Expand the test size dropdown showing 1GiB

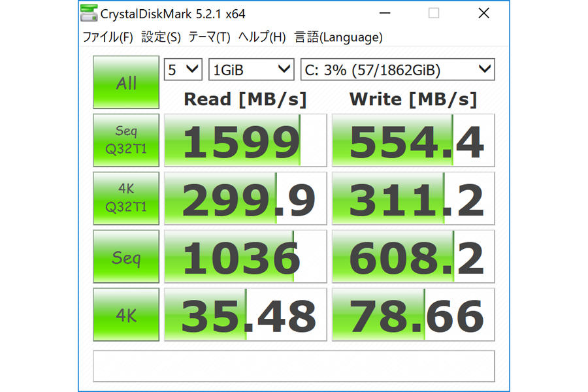[x=252, y=69]
